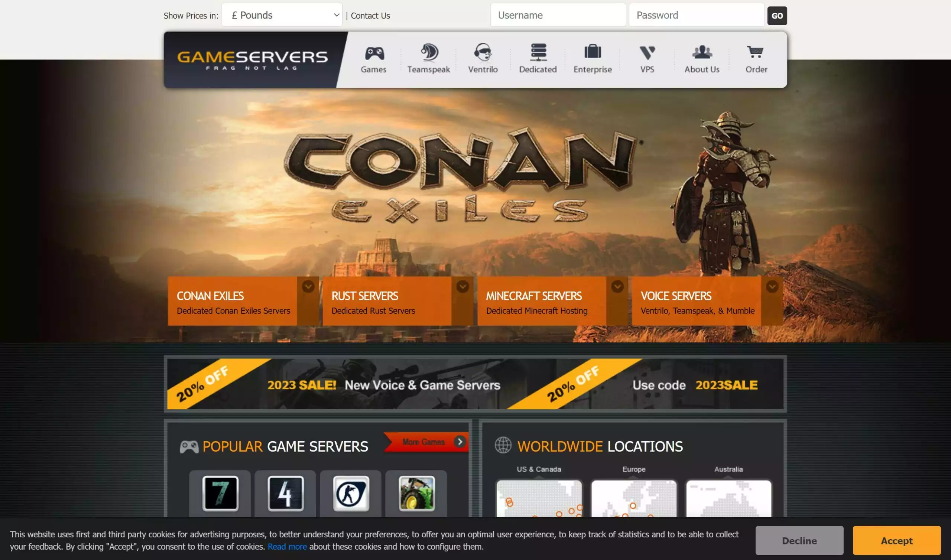Screen dimensions: 951x560
Task: Click the Teamspeak head icon
Action: pyautogui.click(x=429, y=52)
